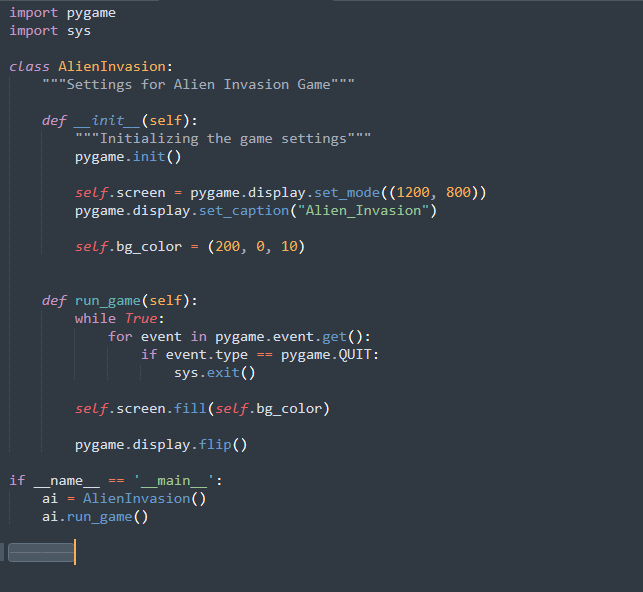
Task: Click the 'import pygame' line
Action: (62, 13)
